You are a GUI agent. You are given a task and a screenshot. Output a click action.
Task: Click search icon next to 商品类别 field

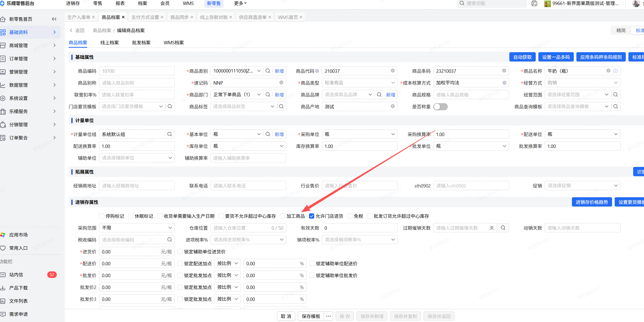point(268,71)
